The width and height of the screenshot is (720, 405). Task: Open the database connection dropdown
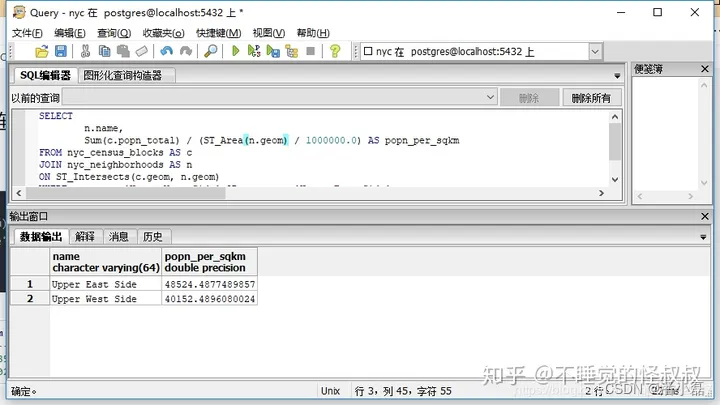click(x=595, y=51)
